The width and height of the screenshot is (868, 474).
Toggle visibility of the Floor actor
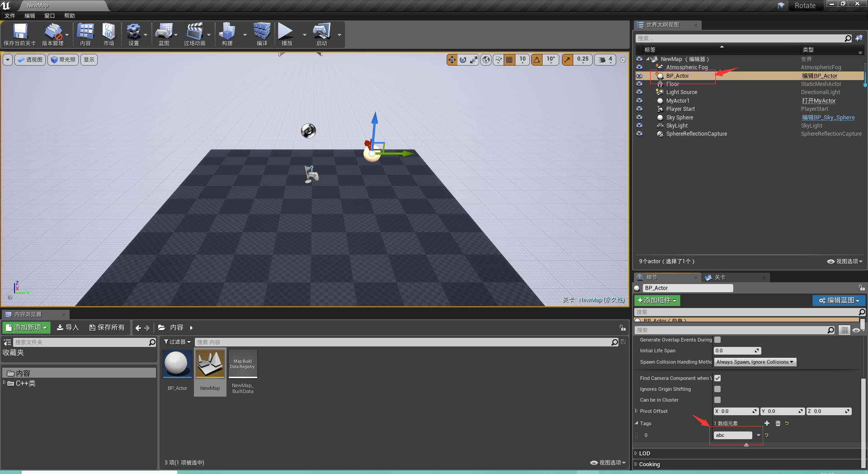(x=639, y=84)
